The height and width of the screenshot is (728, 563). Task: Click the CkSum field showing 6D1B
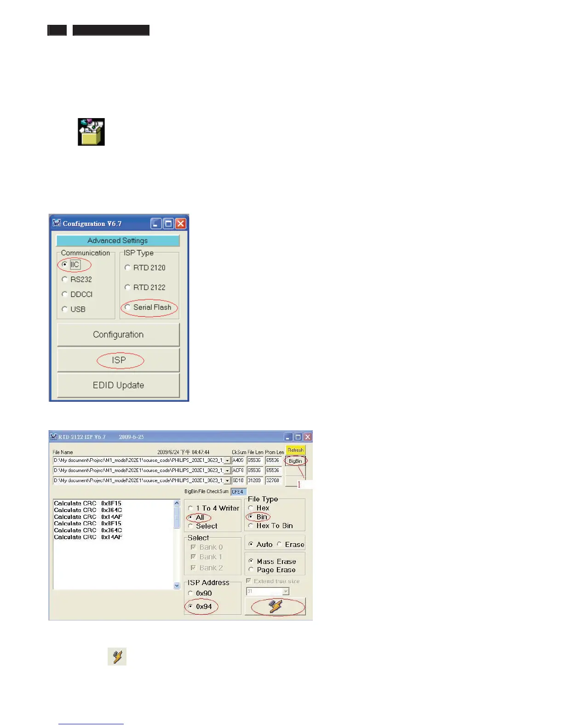coord(238,481)
